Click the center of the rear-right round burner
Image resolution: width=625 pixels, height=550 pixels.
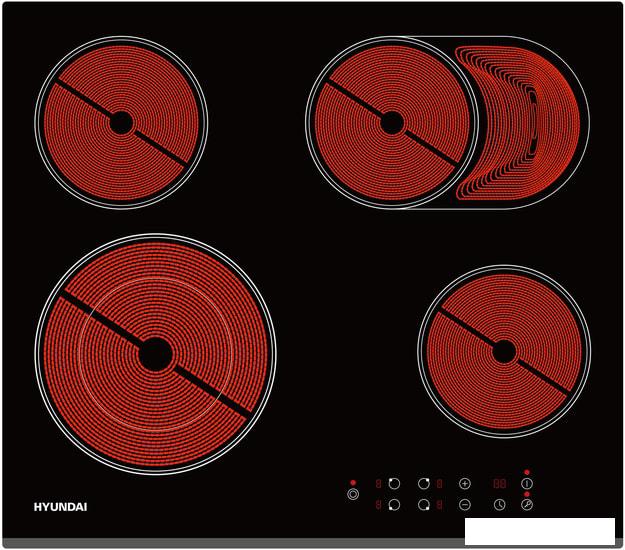392,123
